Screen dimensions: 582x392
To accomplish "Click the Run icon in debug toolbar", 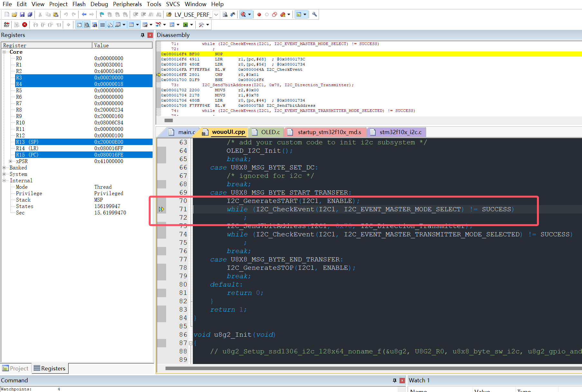I will tap(17, 25).
